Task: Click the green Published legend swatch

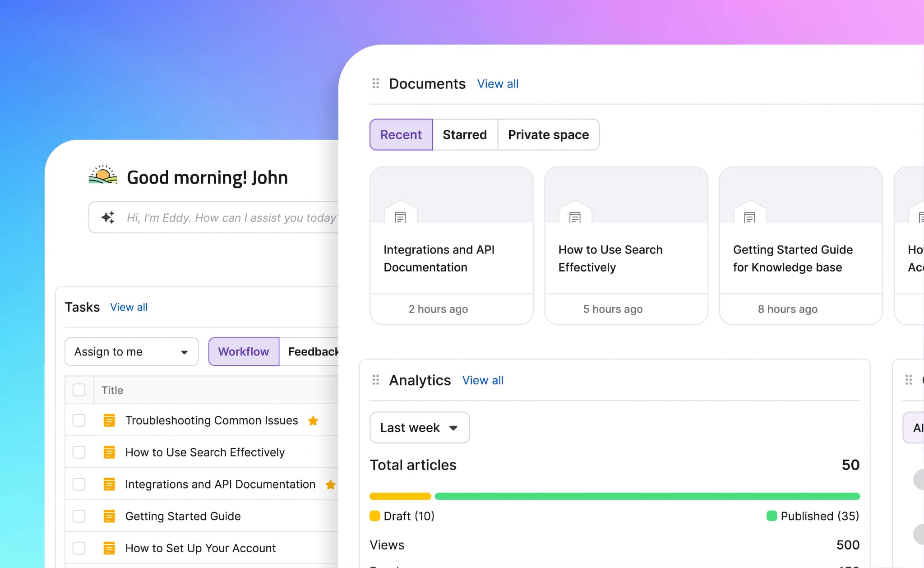Action: 772,516
